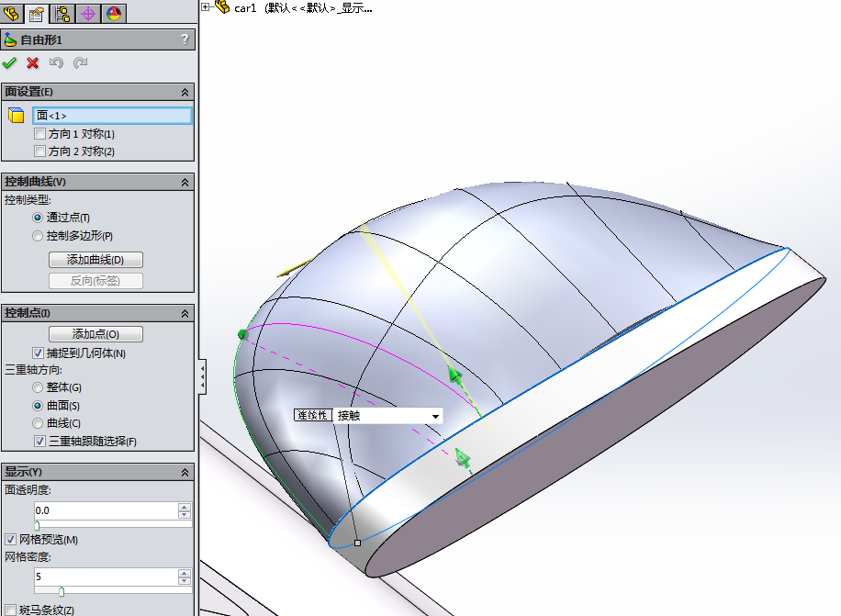Enable 斑马条纹 checkbox

11,610
